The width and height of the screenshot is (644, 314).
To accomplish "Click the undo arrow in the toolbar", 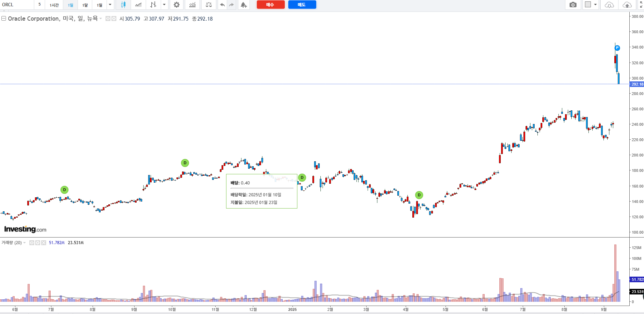I will pyautogui.click(x=222, y=5).
